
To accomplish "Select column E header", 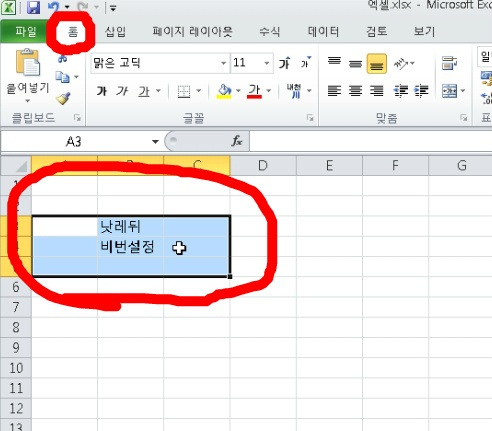I will pyautogui.click(x=329, y=166).
